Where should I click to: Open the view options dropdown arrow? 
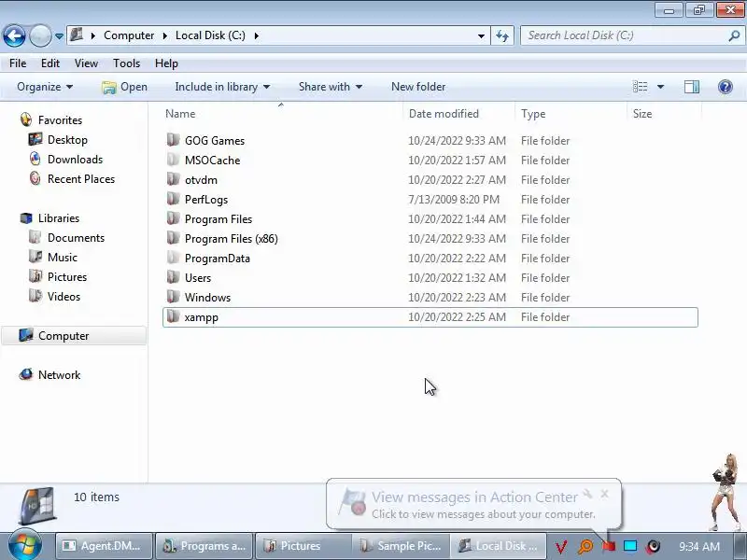coord(660,87)
